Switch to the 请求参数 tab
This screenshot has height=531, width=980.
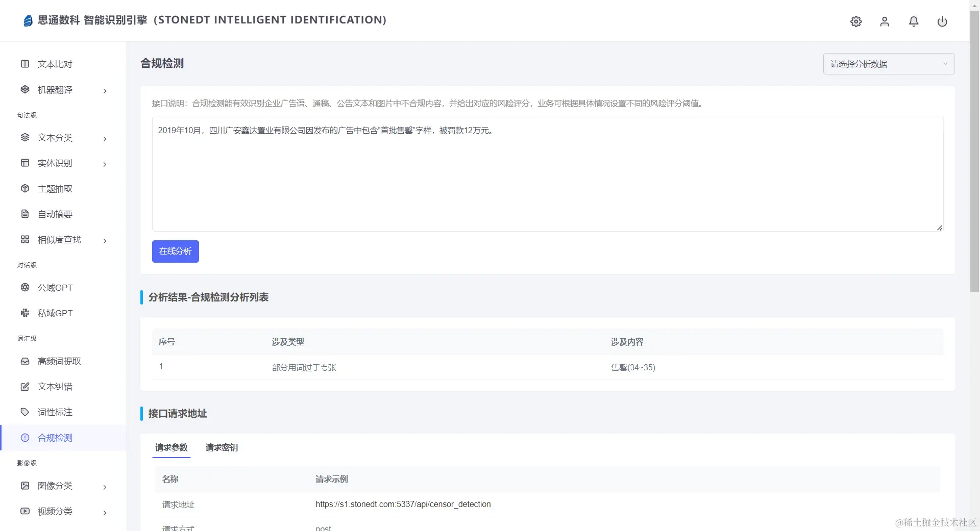coord(171,447)
